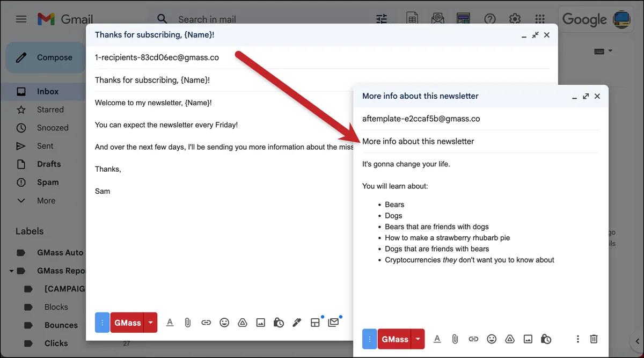Toggle confidential mode in the More info window

pos(546,339)
